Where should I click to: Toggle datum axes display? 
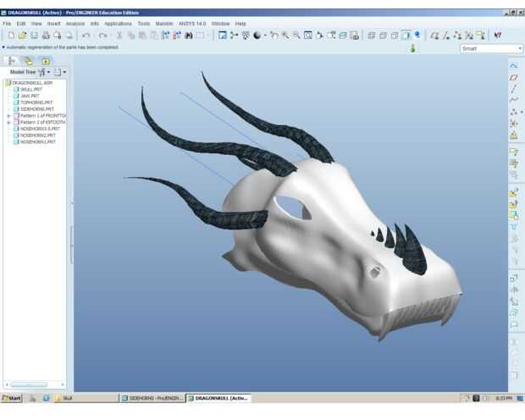tap(446, 36)
